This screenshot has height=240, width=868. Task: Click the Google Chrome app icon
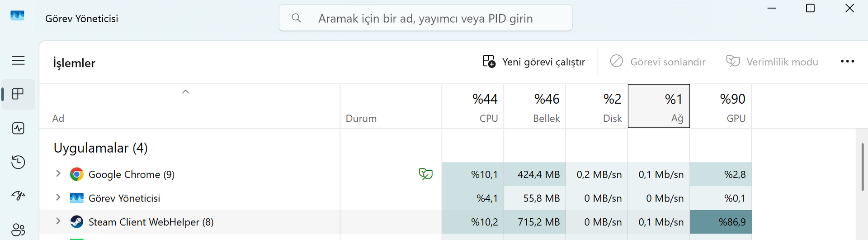(x=77, y=174)
